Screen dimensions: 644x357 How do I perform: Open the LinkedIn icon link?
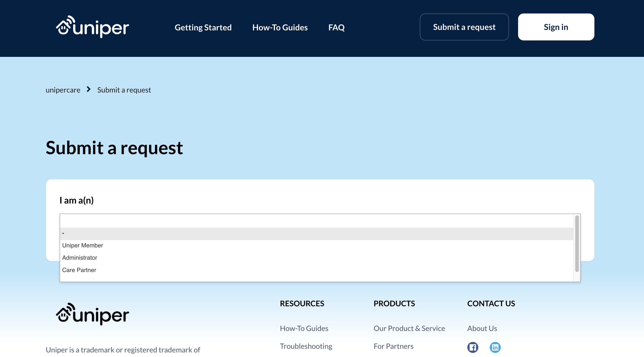tap(495, 347)
